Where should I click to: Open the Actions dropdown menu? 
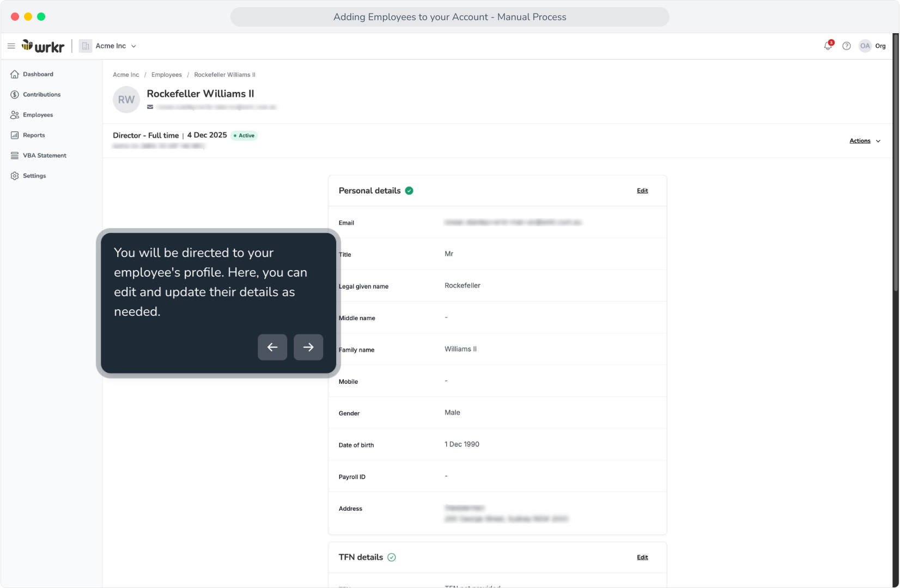(865, 141)
